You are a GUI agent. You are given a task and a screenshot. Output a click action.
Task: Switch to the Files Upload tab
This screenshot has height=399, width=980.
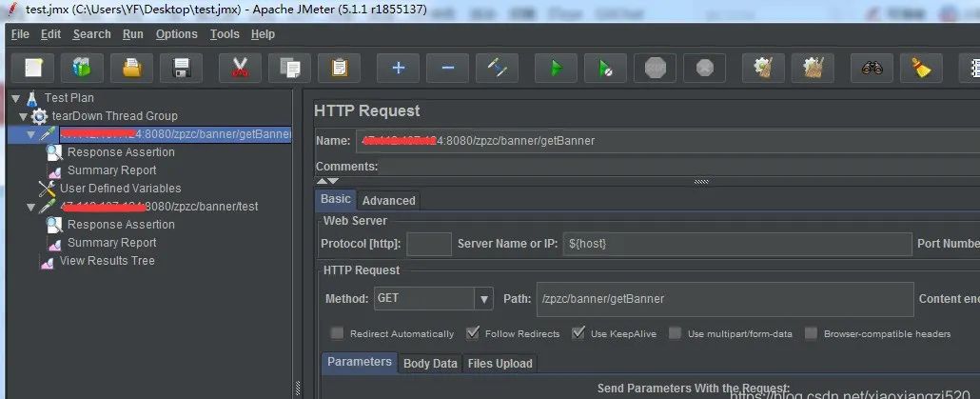point(500,364)
